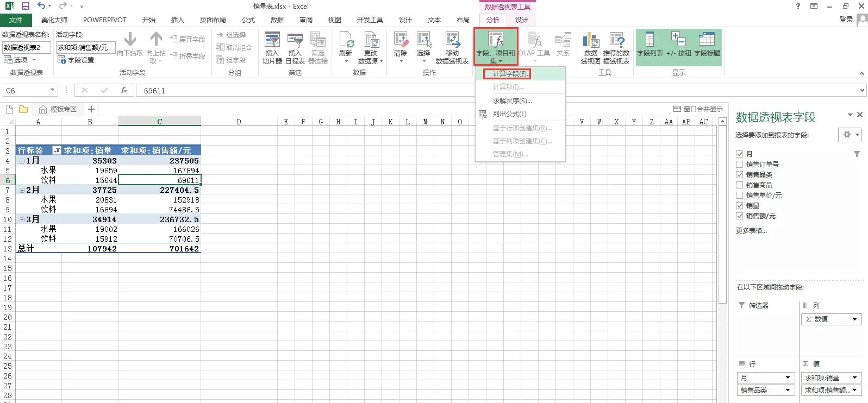Click the 折叠字段 (Collapse Field) button
The width and height of the screenshot is (868, 403).
click(x=188, y=56)
